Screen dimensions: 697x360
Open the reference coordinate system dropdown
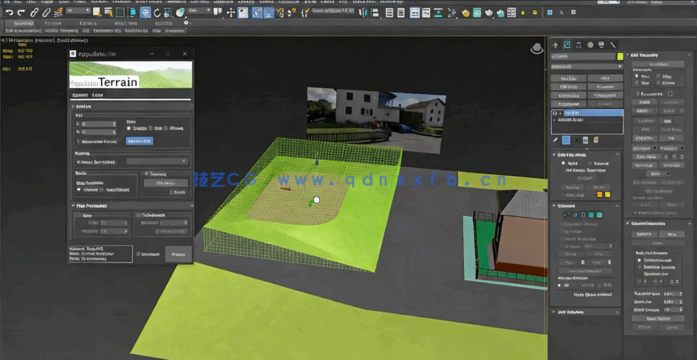(x=199, y=11)
